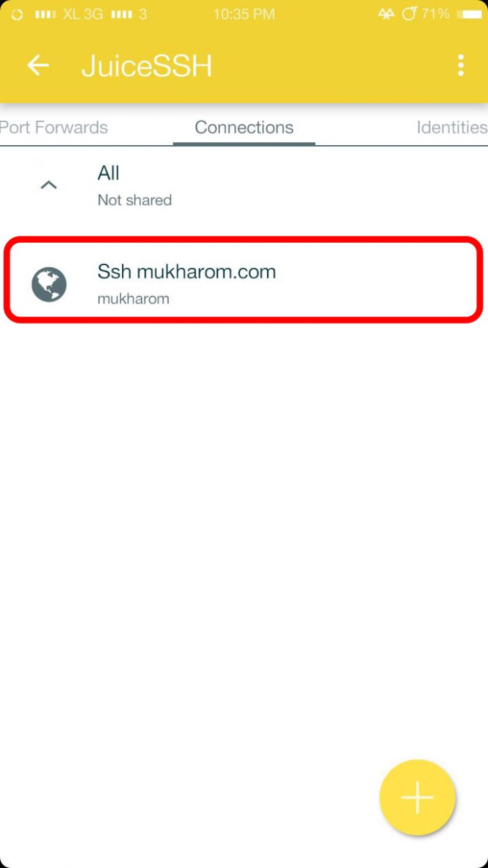
Task: Tap the battery icon in status bar
Action: [x=471, y=14]
